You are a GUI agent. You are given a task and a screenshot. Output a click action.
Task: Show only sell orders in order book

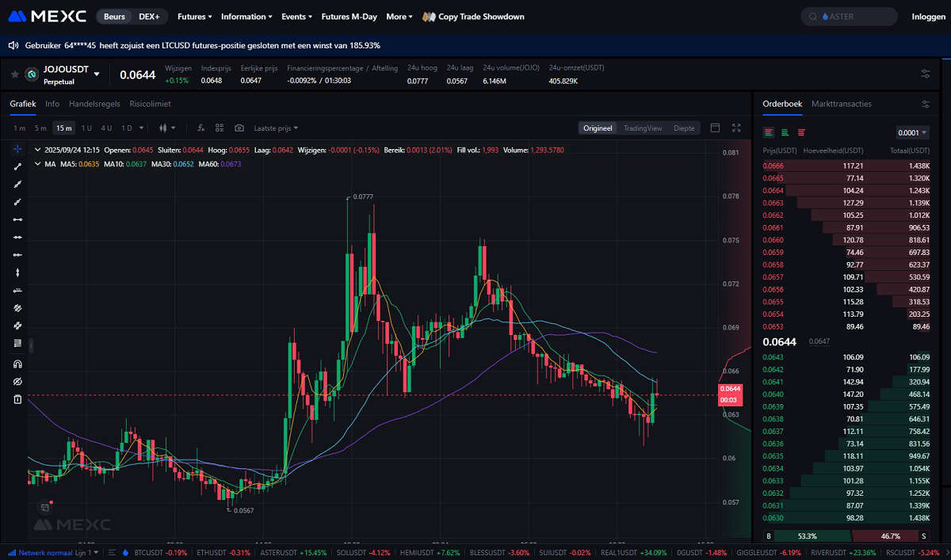(801, 132)
